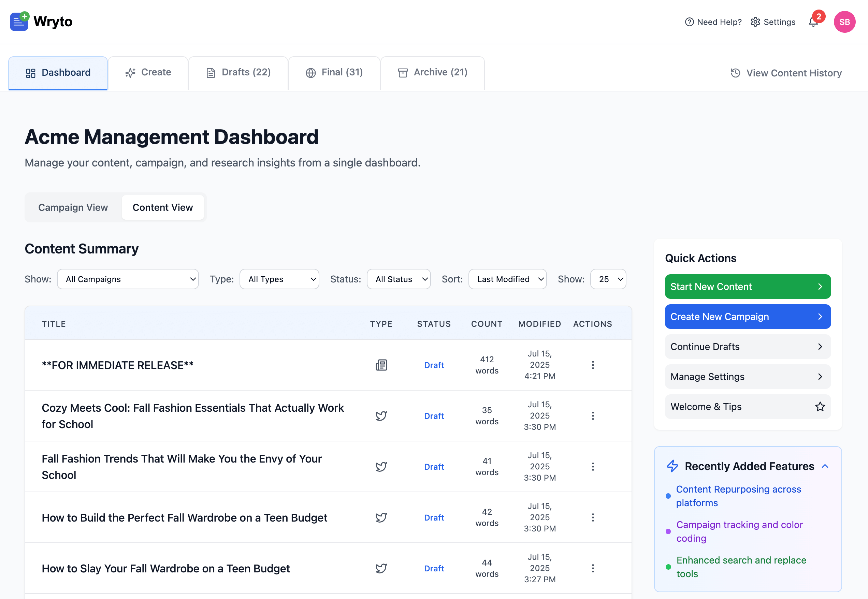Switch to the Drafts tab
Screen dimensions: 868x599
pyautogui.click(x=238, y=72)
